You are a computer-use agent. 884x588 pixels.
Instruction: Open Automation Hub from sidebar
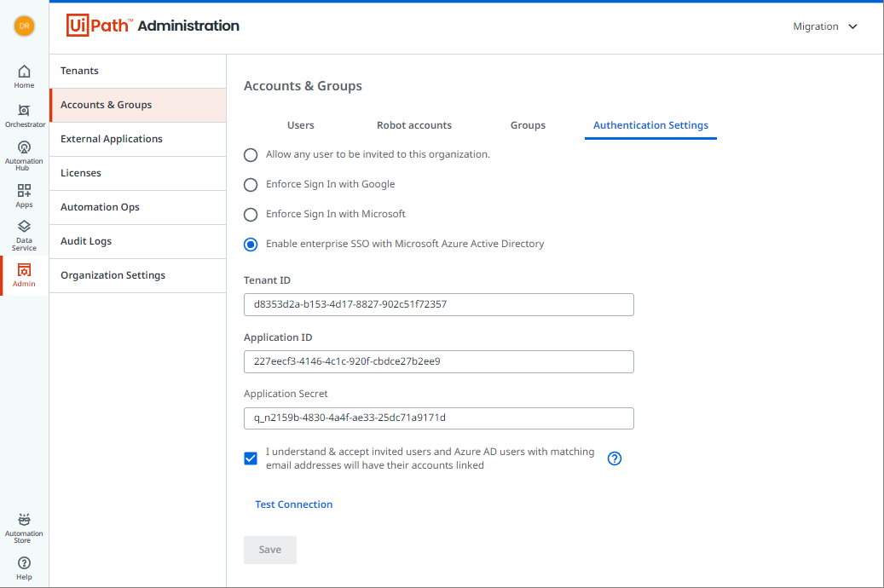24,156
